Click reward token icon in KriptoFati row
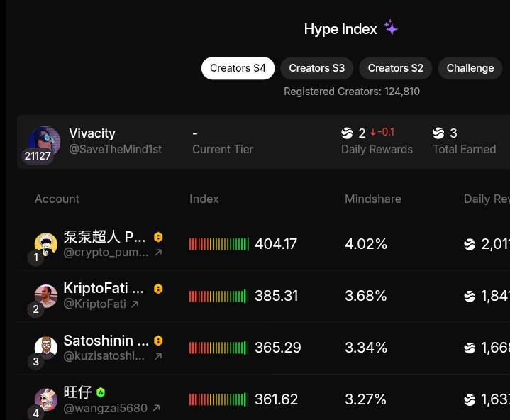The image size is (510, 420). 470,296
